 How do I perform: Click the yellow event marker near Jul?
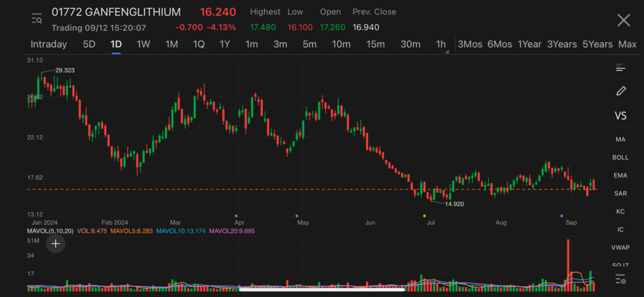[x=425, y=215]
